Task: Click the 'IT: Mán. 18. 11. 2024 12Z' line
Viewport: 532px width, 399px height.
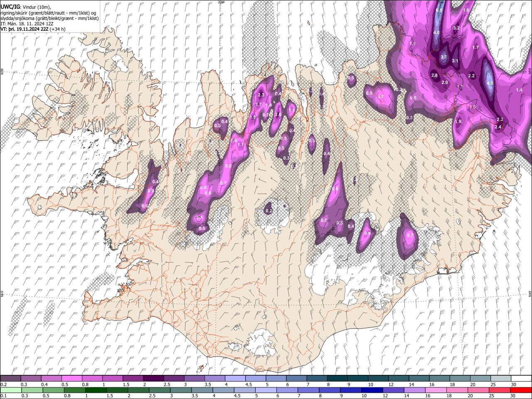Action: [27, 24]
